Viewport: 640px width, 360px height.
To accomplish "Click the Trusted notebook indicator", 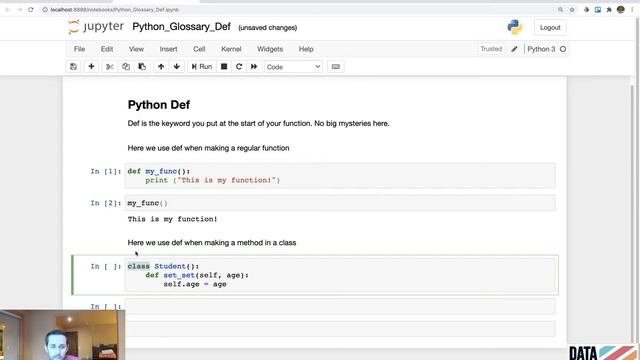I will [x=491, y=49].
